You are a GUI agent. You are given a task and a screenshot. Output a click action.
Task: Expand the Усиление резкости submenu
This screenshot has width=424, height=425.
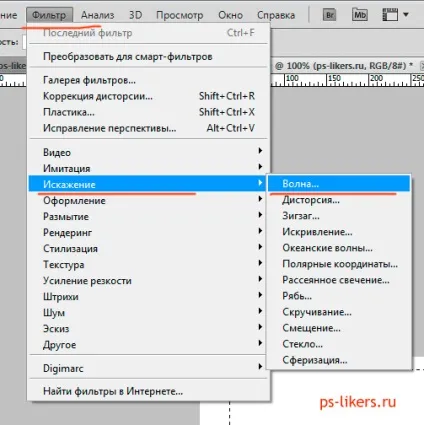coord(149,281)
